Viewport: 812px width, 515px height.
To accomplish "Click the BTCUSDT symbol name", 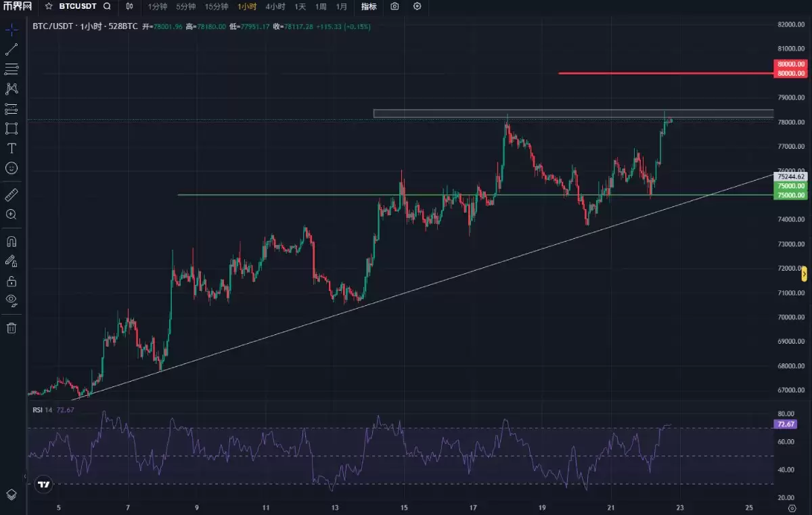I will [x=78, y=6].
